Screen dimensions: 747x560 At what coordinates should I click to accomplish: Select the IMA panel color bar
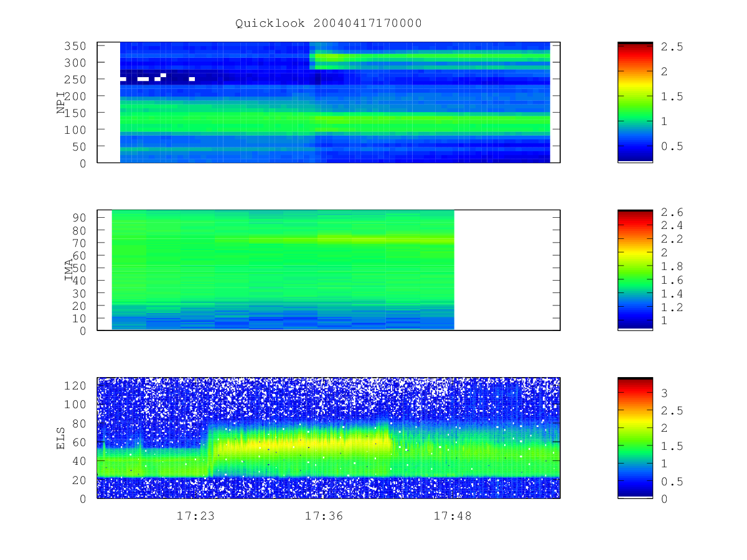click(x=635, y=270)
